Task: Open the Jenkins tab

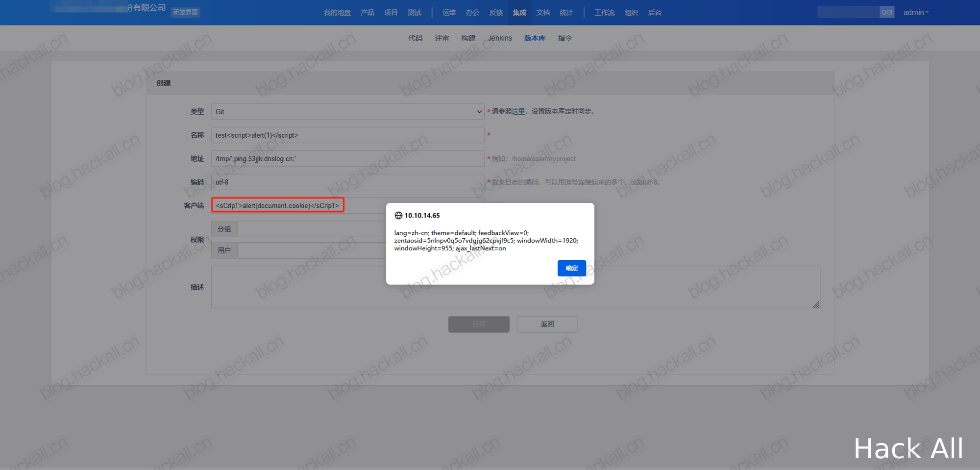Action: (x=500, y=38)
